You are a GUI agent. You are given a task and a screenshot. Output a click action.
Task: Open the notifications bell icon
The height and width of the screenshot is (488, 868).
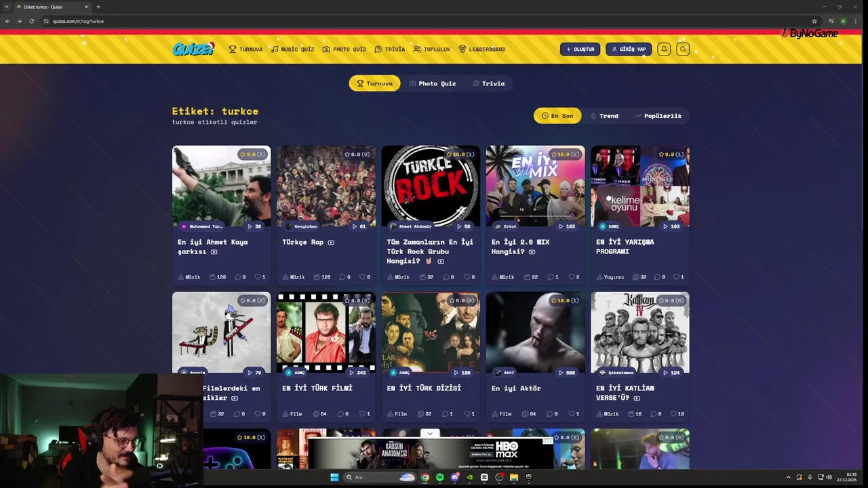point(664,49)
